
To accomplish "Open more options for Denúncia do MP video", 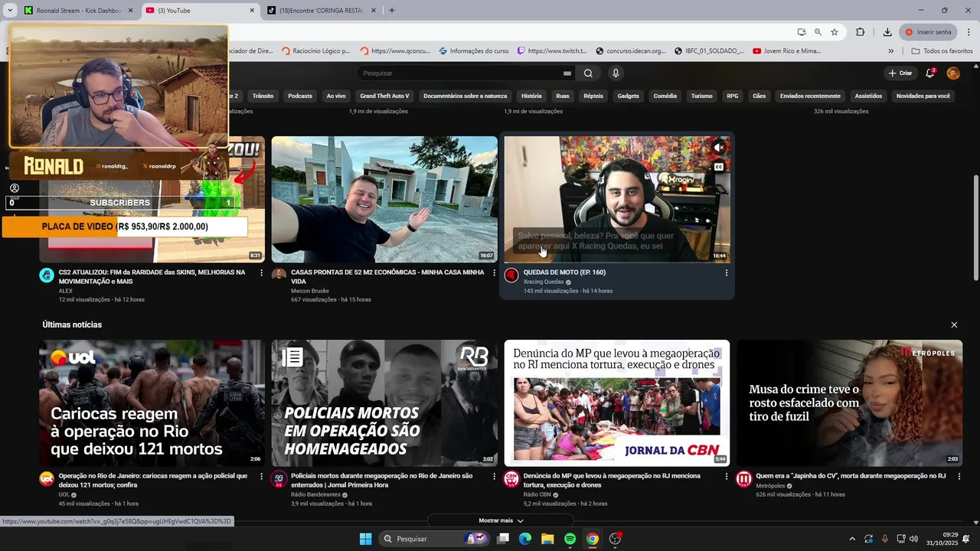I will pyautogui.click(x=726, y=476).
